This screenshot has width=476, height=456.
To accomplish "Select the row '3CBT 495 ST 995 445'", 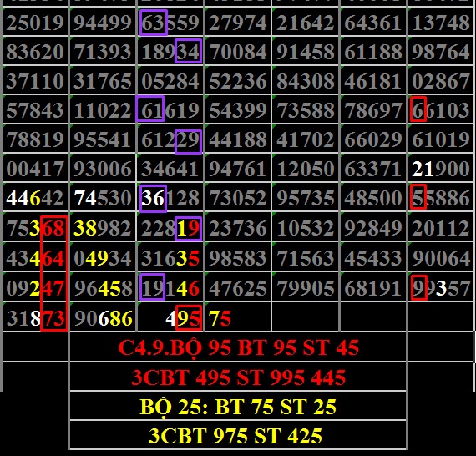I will [x=238, y=377].
